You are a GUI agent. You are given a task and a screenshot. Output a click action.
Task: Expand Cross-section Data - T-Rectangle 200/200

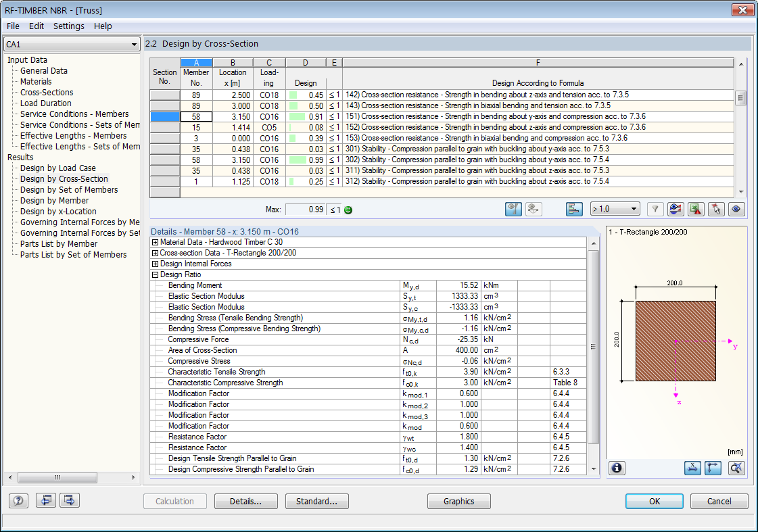[155, 253]
